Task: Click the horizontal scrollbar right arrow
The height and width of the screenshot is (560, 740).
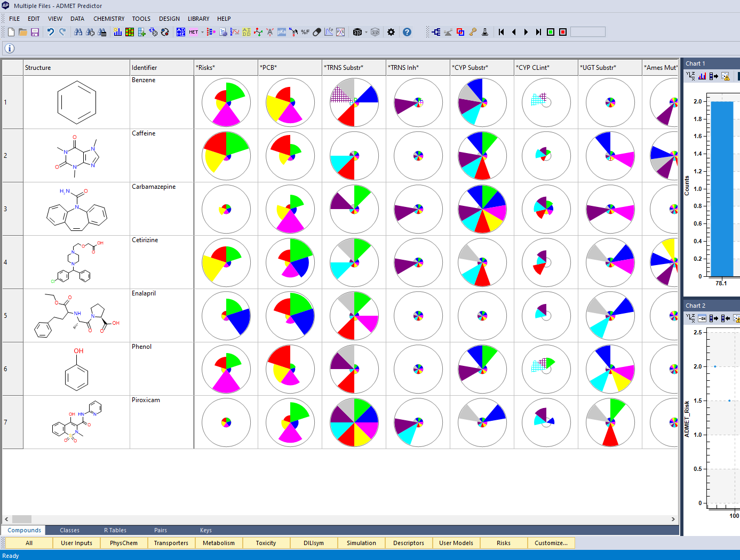Action: click(x=673, y=519)
